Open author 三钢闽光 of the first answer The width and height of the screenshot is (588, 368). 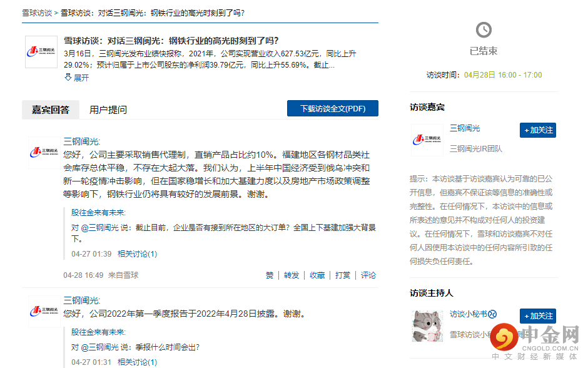pos(81,141)
